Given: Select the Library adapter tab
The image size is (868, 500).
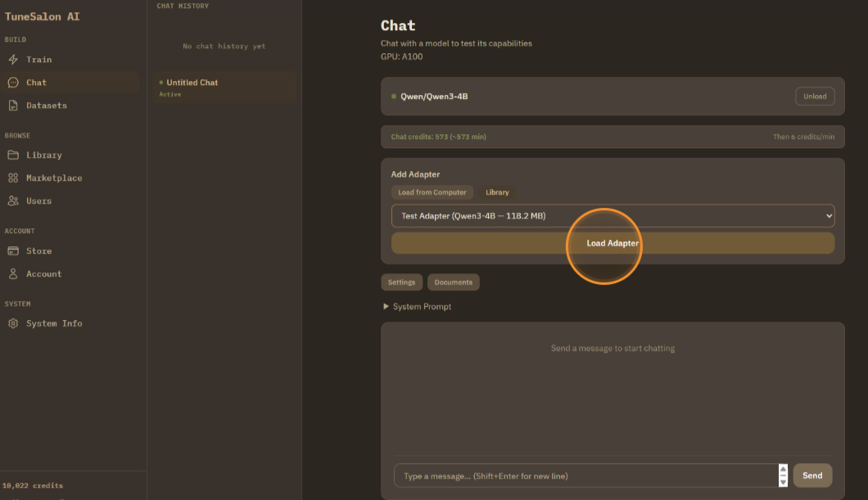Looking at the screenshot, I should [497, 192].
